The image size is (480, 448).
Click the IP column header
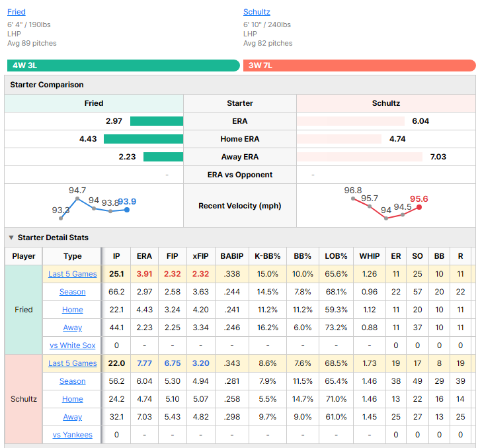(116, 256)
